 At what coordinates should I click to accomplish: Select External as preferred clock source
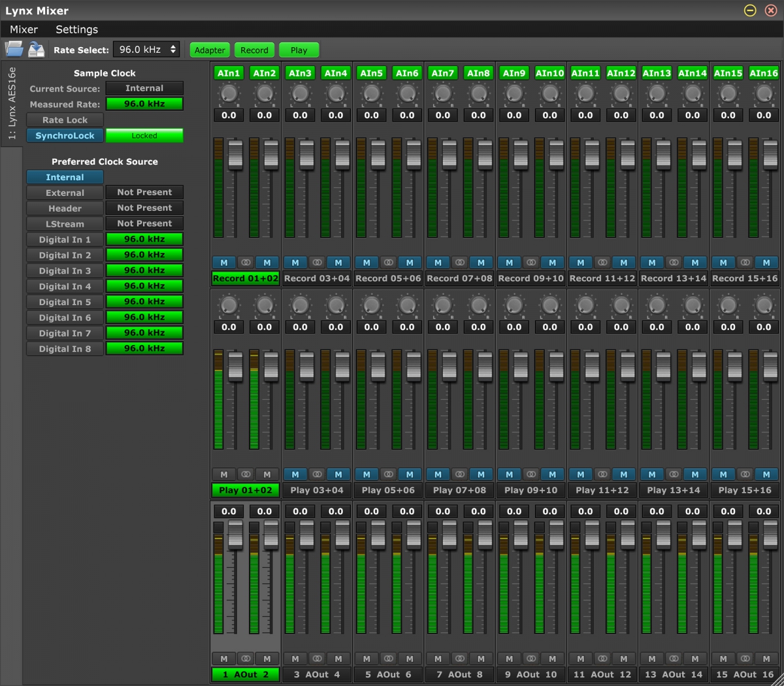(x=65, y=192)
